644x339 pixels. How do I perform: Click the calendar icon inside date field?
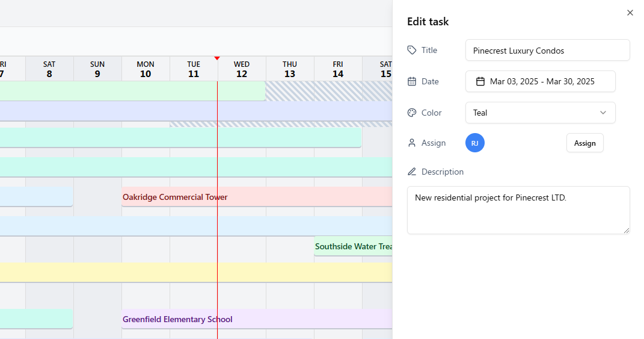[480, 81]
